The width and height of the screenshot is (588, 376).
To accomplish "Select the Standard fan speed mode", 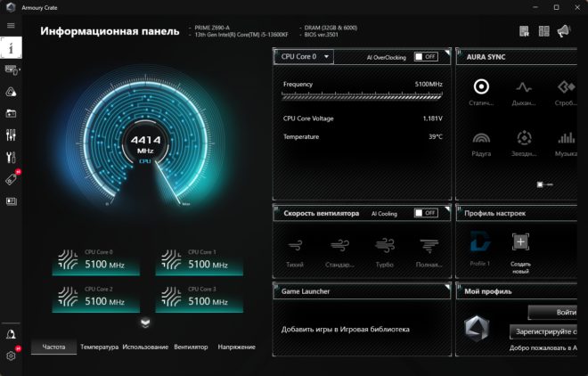I will 339,252.
